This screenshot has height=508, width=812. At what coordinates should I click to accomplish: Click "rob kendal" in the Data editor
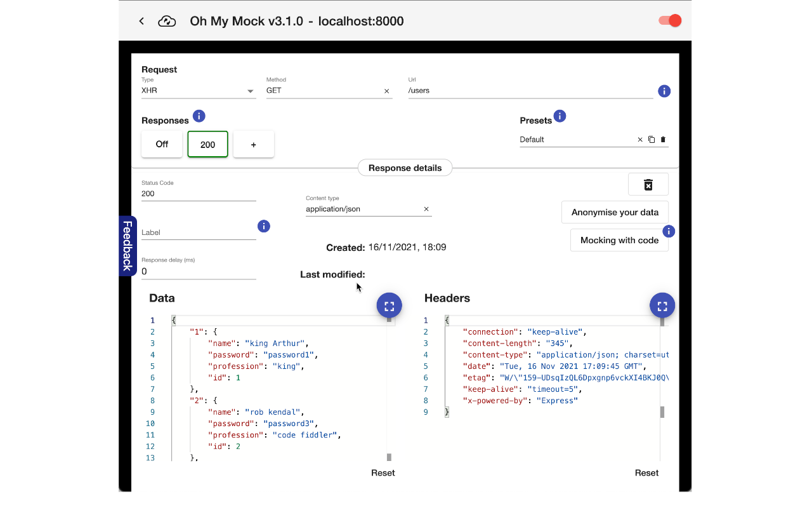click(x=273, y=412)
